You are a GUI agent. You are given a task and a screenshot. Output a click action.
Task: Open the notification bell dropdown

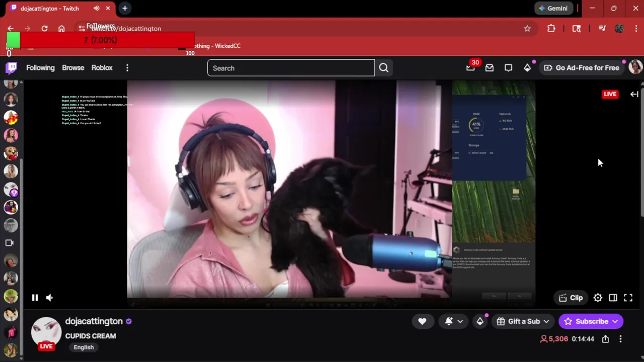(453, 321)
